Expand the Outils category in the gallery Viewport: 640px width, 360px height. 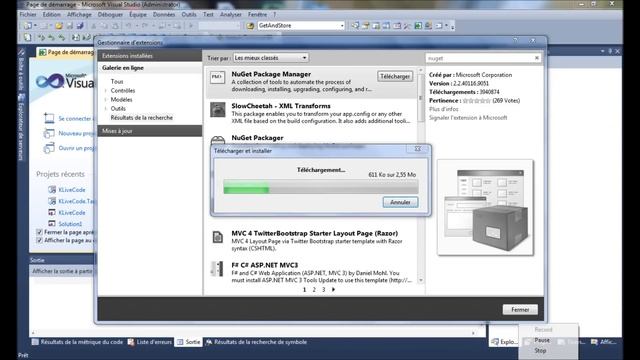[x=106, y=109]
